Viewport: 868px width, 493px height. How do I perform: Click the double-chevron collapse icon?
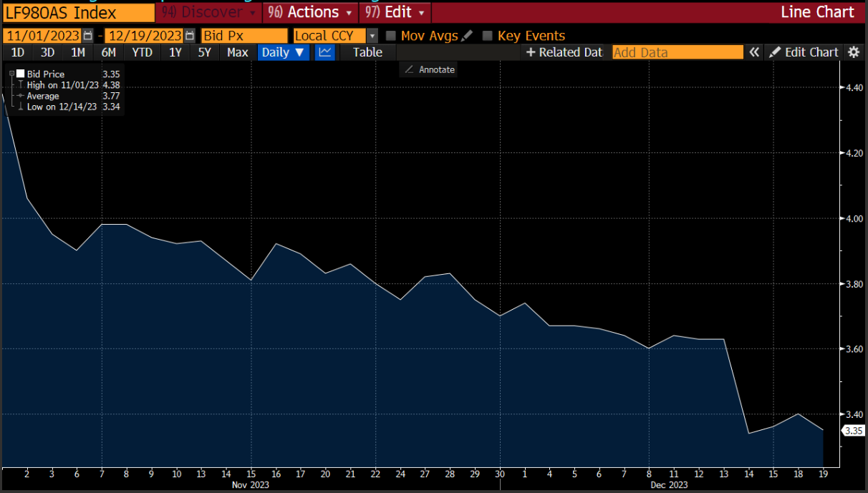point(753,52)
